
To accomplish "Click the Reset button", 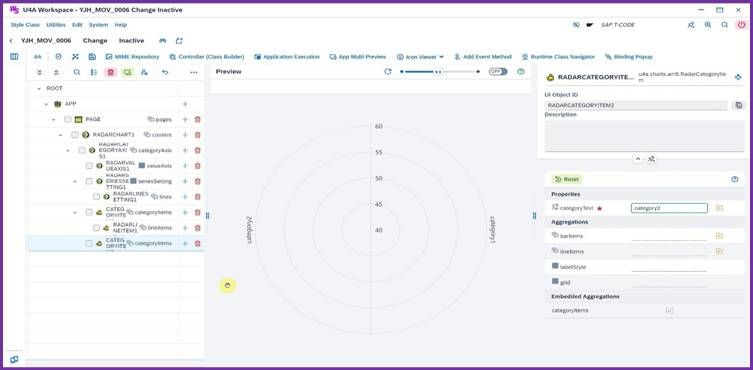I will click(567, 179).
